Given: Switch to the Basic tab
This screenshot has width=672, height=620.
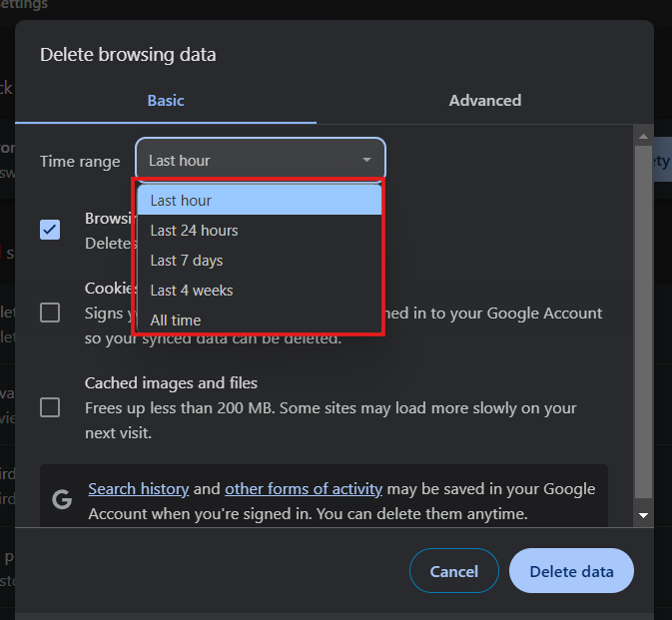Looking at the screenshot, I should [166, 100].
